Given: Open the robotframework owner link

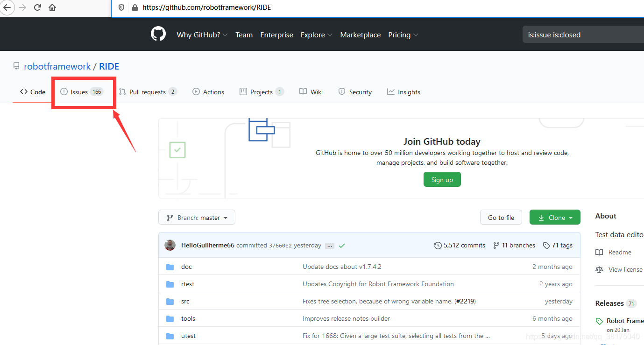Looking at the screenshot, I should 57,66.
